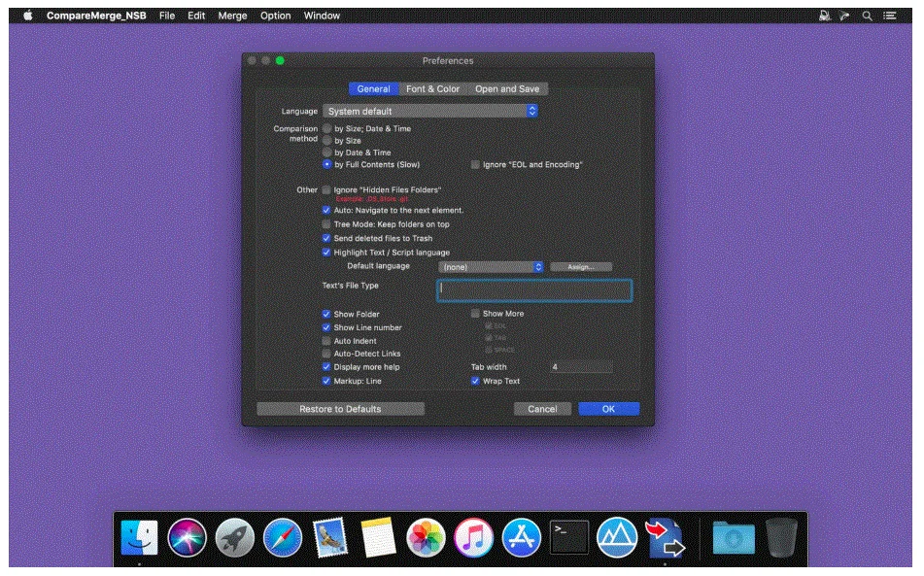Open Finder from the dock

click(x=139, y=538)
